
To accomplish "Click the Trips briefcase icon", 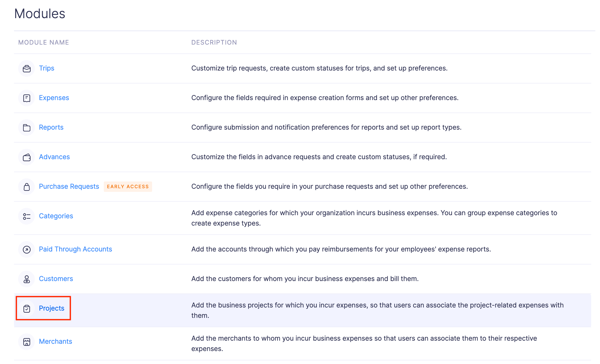I will pyautogui.click(x=26, y=68).
